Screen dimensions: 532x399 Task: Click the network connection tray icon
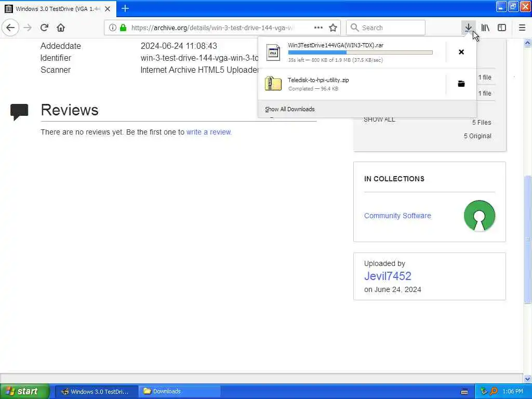pyautogui.click(x=484, y=392)
